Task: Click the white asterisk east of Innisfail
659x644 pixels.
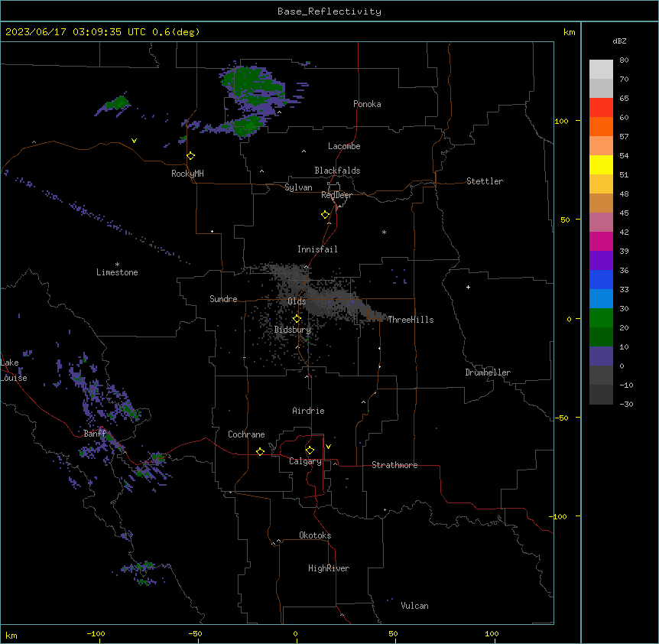Action: 384,232
